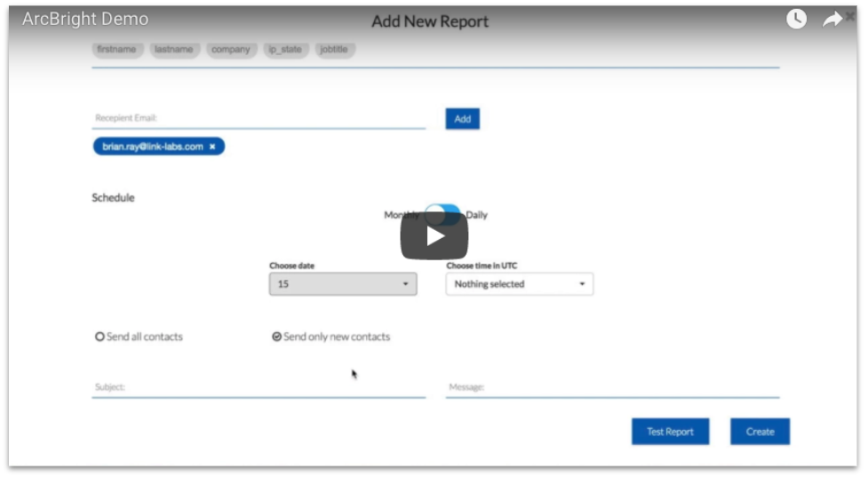Image resolution: width=868 pixels, height=477 pixels.
Task: Toggle the Monthly/Daily schedule switch
Action: tap(442, 214)
